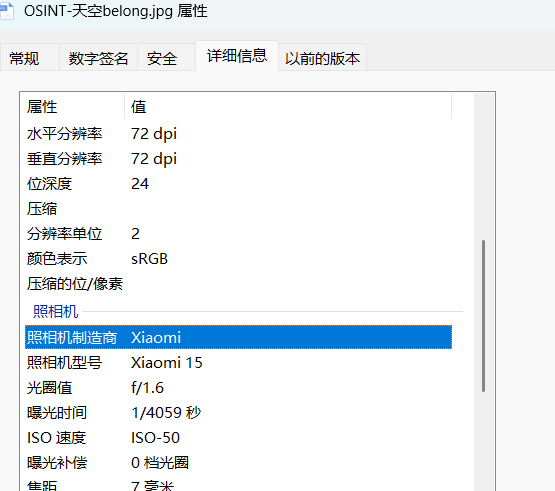Screen dimensions: 555x491
Task: Select the 光圈值 row
Action: tap(238, 388)
